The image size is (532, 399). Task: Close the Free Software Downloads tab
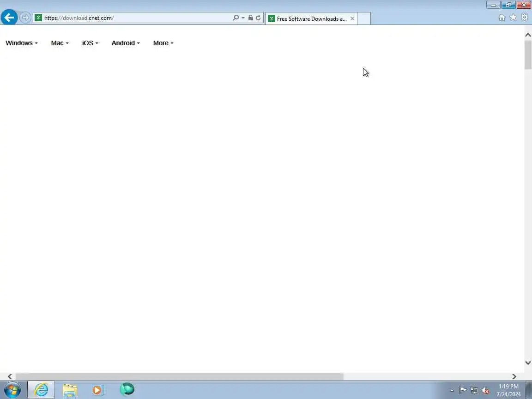(x=352, y=18)
